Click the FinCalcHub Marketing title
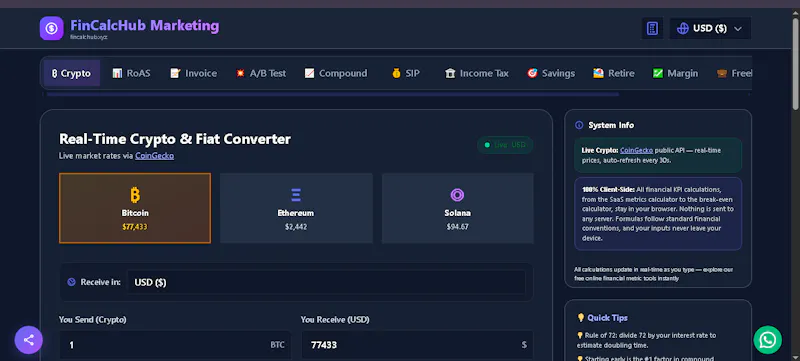The image size is (800, 361). pyautogui.click(x=145, y=25)
